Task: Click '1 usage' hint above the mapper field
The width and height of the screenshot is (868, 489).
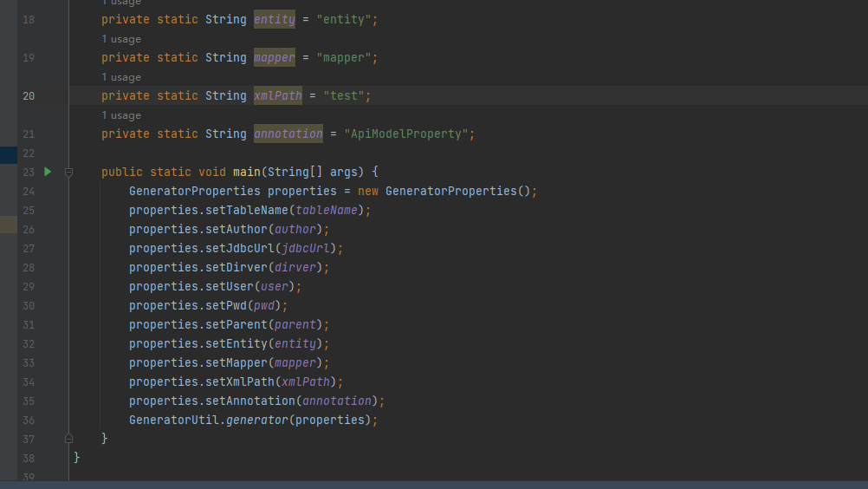Action: pos(121,39)
